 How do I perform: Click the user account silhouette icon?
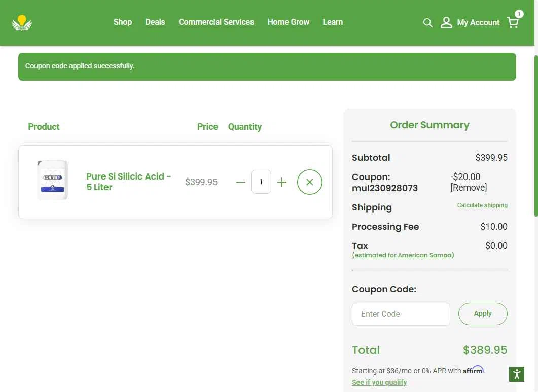tap(446, 23)
